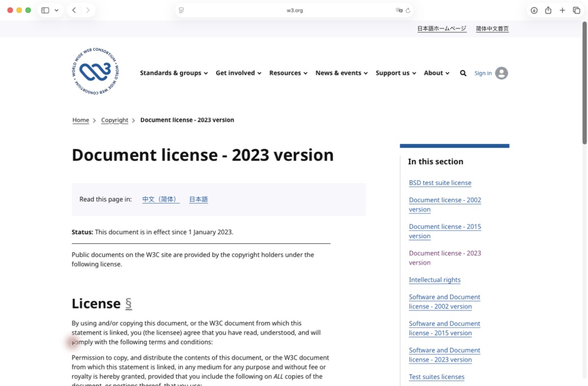Screen dimensions: 588x386
Task: Click the translate icon in address bar
Action: (x=399, y=11)
